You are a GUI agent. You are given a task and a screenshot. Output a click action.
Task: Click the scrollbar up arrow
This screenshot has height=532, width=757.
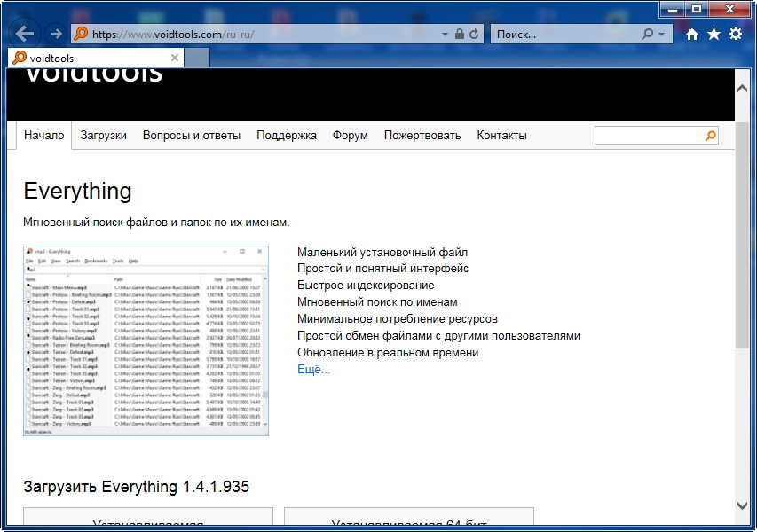pos(742,89)
